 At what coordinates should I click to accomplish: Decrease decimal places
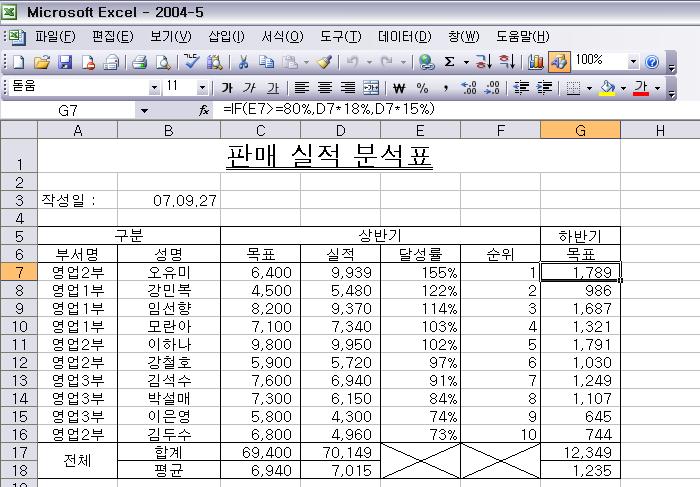492,88
